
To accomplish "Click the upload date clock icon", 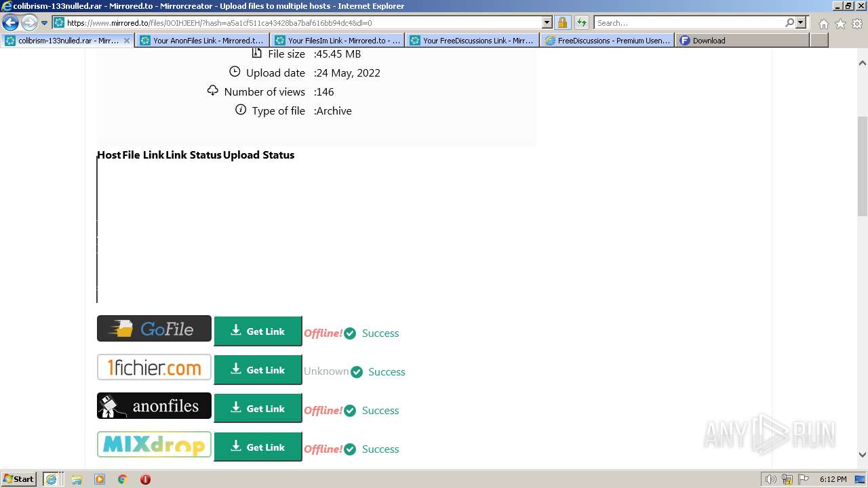I will [235, 72].
